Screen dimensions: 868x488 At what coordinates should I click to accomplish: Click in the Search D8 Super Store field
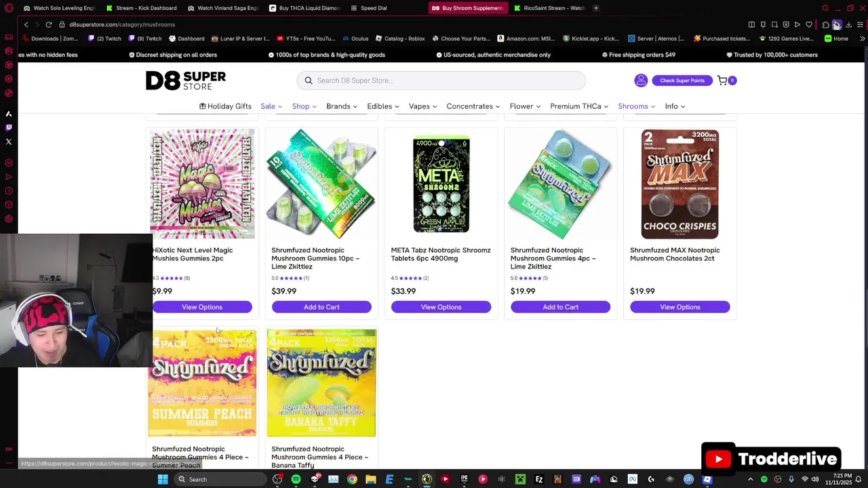coord(441,81)
